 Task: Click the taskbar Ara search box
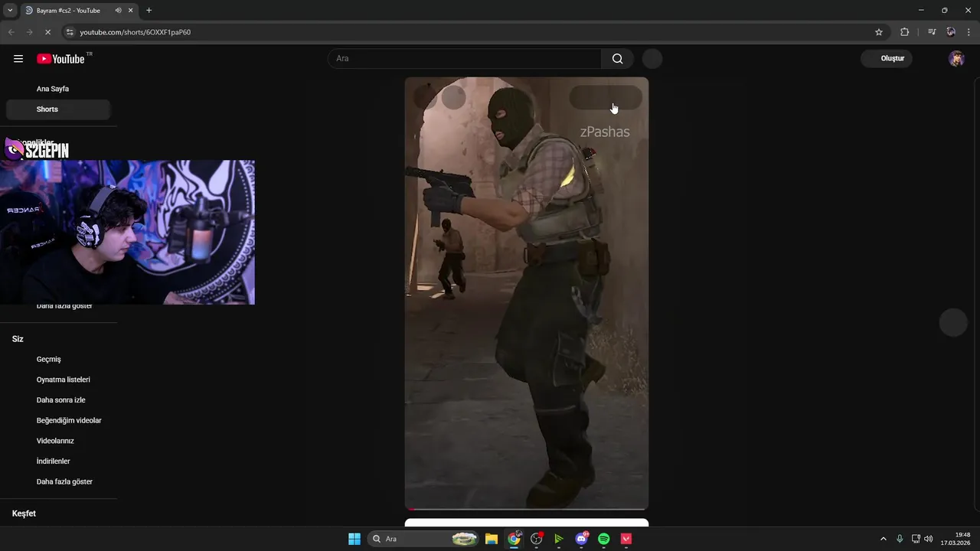(423, 539)
